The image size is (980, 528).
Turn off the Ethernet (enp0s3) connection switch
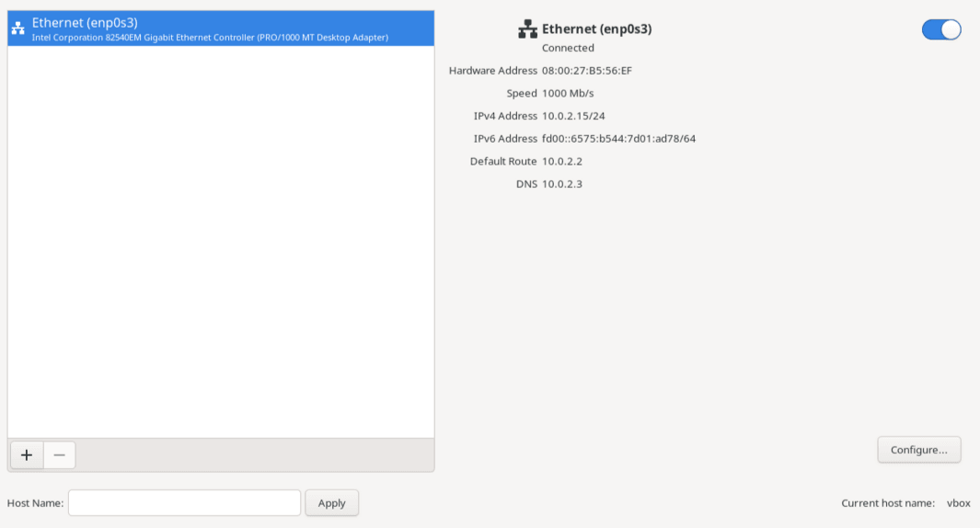coord(941,29)
